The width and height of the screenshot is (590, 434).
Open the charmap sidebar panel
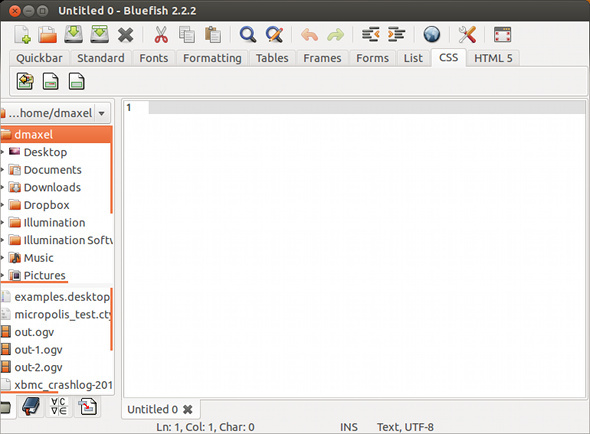coord(59,407)
